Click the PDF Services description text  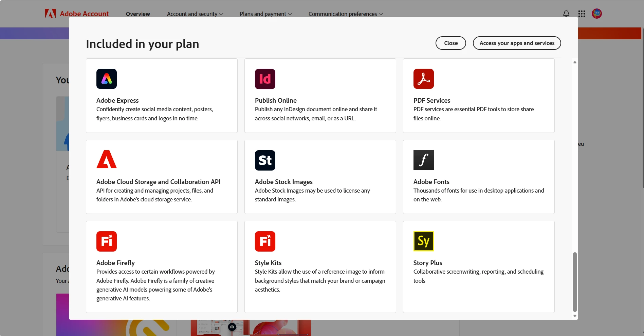tap(474, 114)
